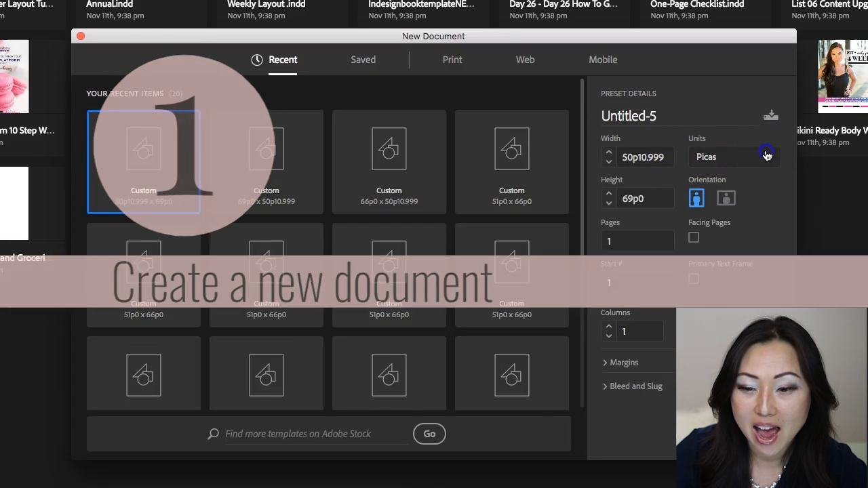Select portrait orientation icon
The height and width of the screenshot is (488, 868).
point(696,198)
